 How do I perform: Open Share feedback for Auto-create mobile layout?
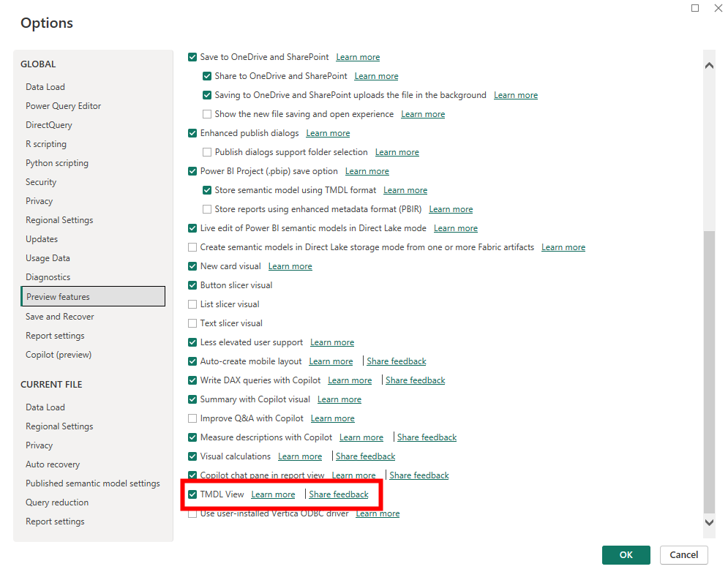[x=396, y=361]
